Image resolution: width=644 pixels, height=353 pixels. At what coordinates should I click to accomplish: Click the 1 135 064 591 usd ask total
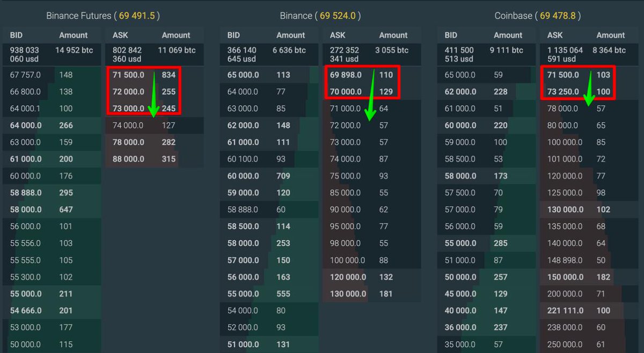click(565, 54)
